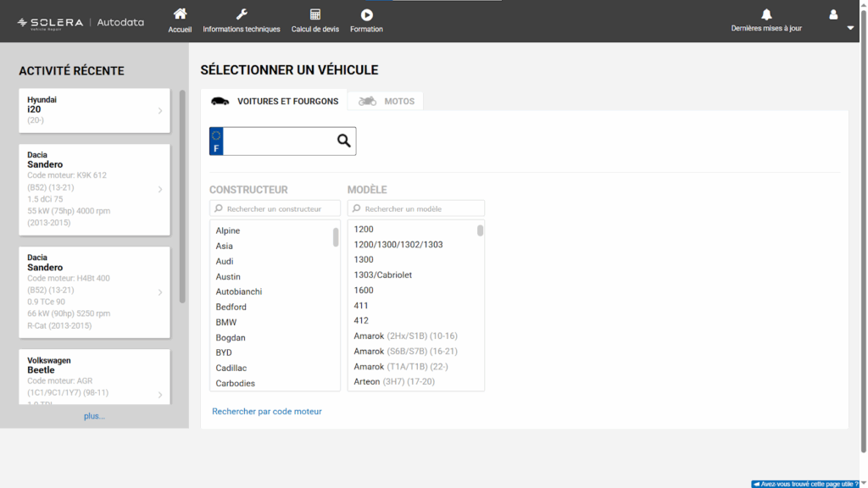Select model 1200/1300/1302/1303

(398, 245)
